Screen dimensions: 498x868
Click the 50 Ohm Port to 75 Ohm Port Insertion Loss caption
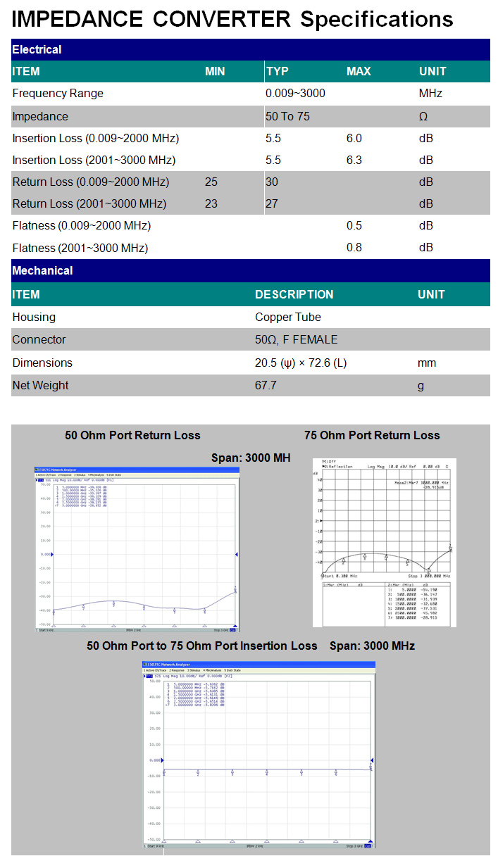(202, 646)
